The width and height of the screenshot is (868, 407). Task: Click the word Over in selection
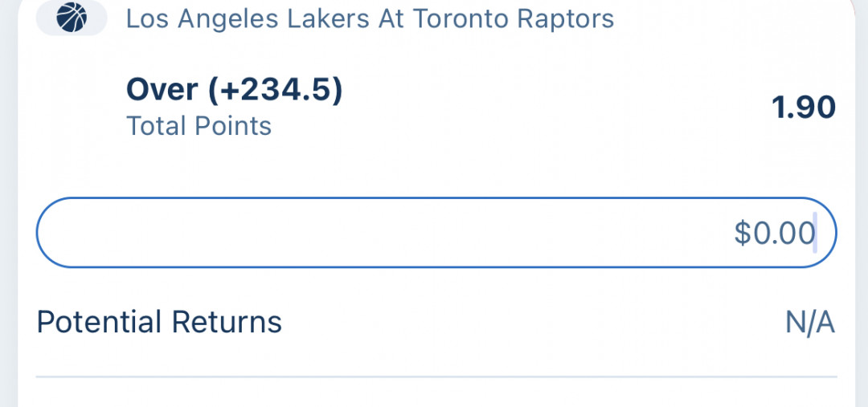pos(162,90)
